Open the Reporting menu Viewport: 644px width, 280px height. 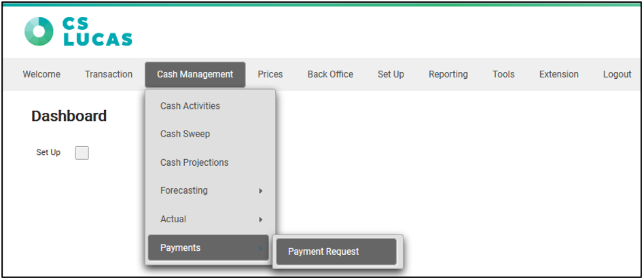pos(448,75)
